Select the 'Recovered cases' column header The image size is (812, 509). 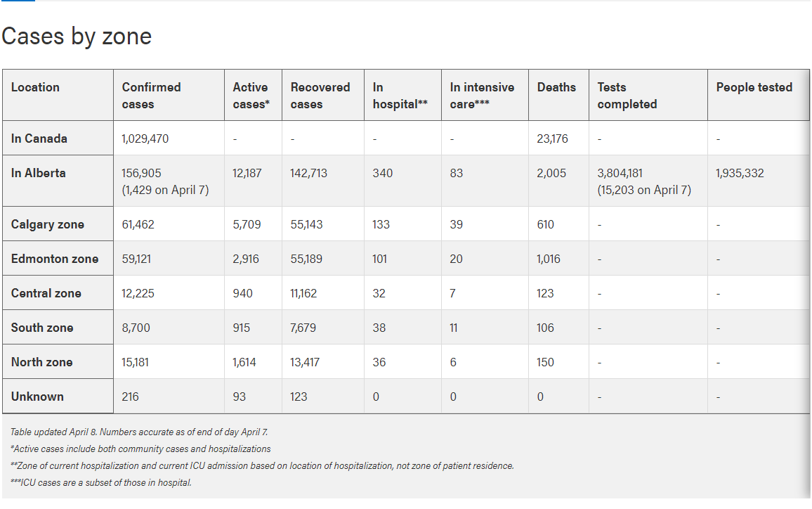pos(320,96)
